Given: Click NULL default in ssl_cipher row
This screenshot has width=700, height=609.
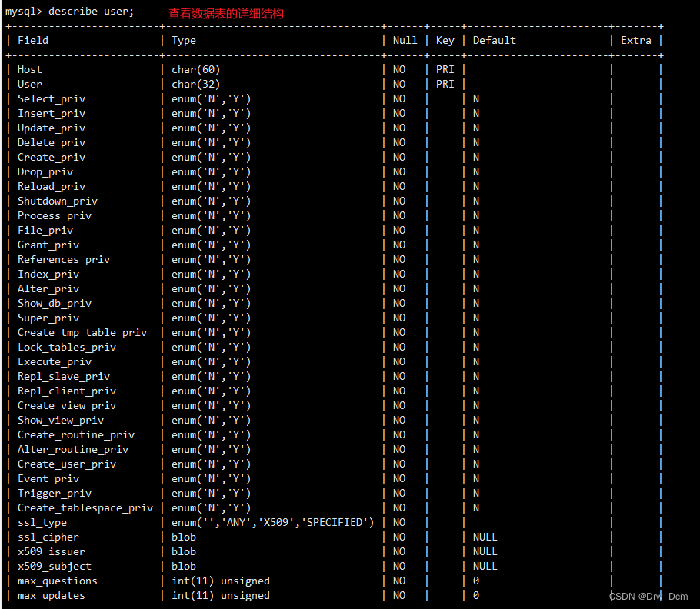Looking at the screenshot, I should 485,537.
